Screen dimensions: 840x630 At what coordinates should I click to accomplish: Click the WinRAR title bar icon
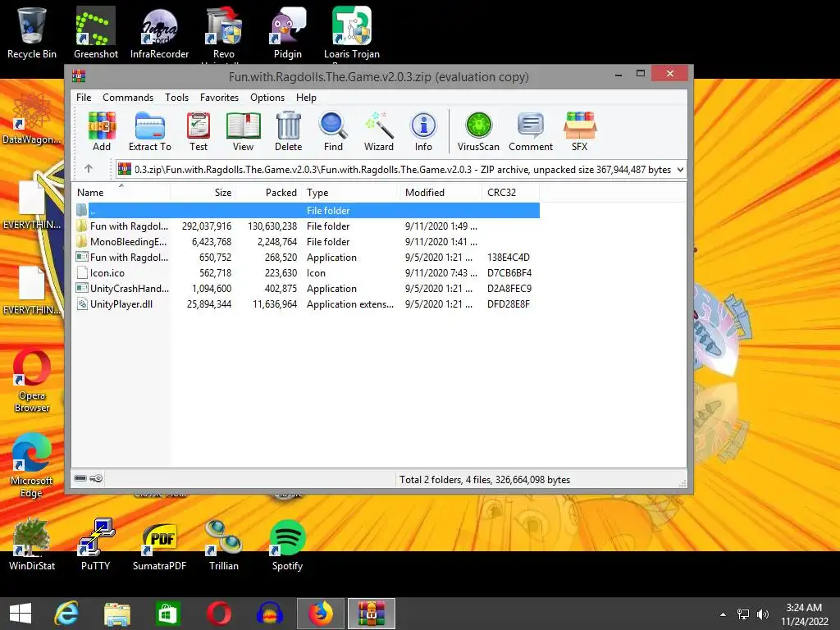click(79, 76)
